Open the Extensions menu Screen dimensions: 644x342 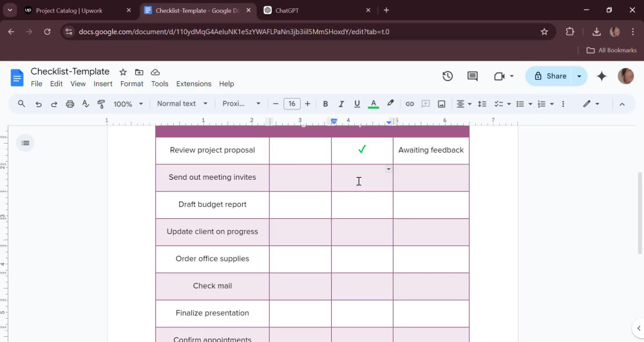[194, 84]
